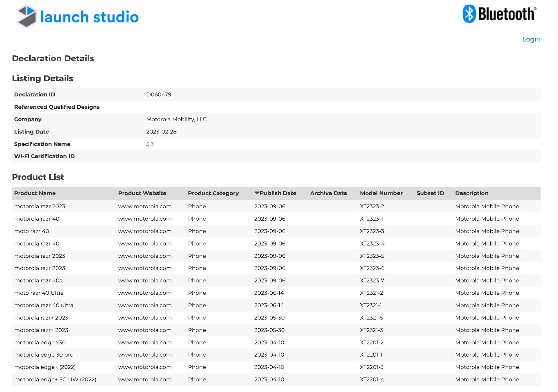The width and height of the screenshot is (558, 392).
Task: Select the motorola edge 30 pro row
Action: point(276,355)
